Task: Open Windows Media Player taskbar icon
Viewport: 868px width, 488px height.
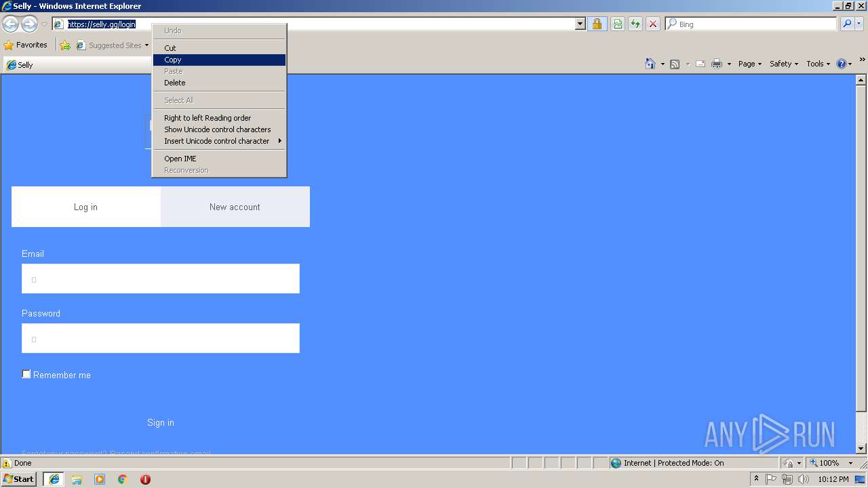Action: [x=100, y=479]
